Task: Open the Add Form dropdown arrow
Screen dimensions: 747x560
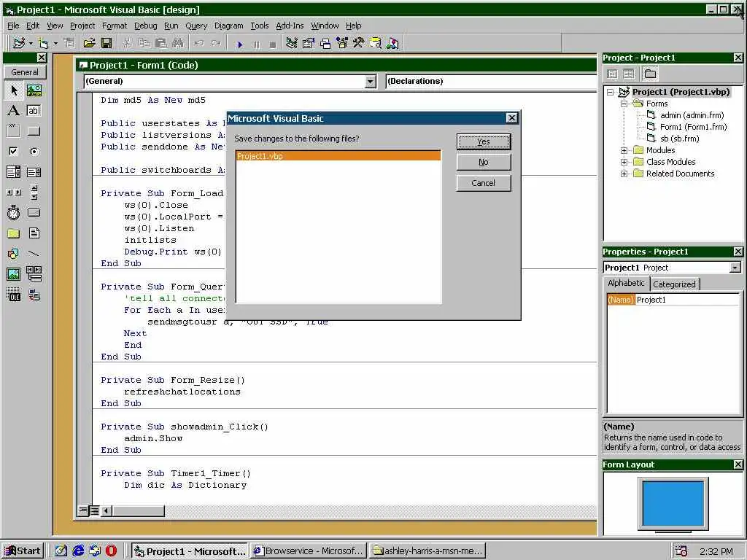Action: tap(55, 44)
